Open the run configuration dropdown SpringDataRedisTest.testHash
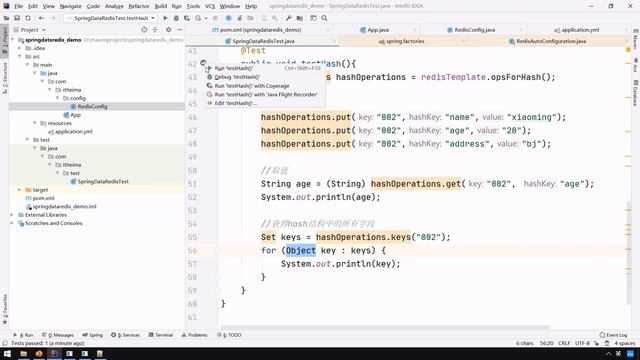640x360 pixels. coord(111,18)
